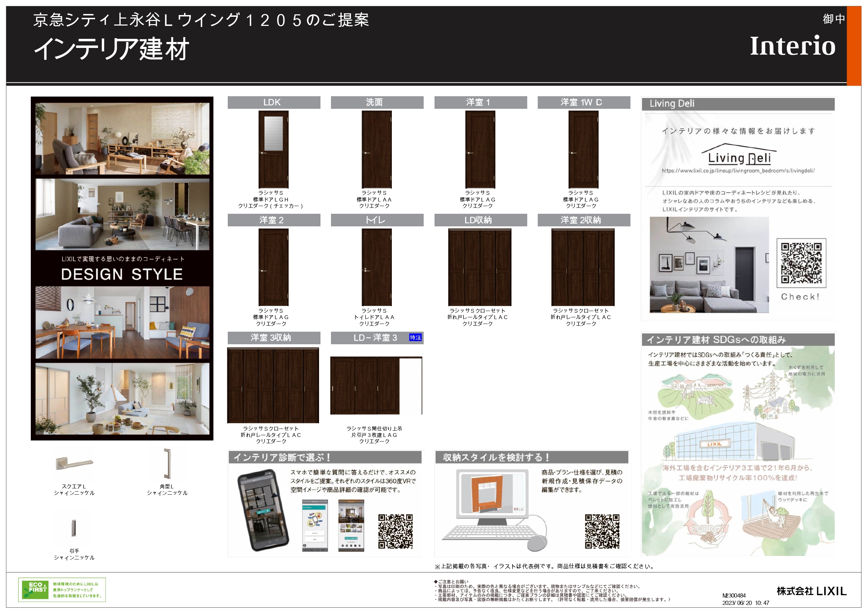The image size is (868, 614).
Task: Click the 洋室 1 section header
Action: [481, 103]
